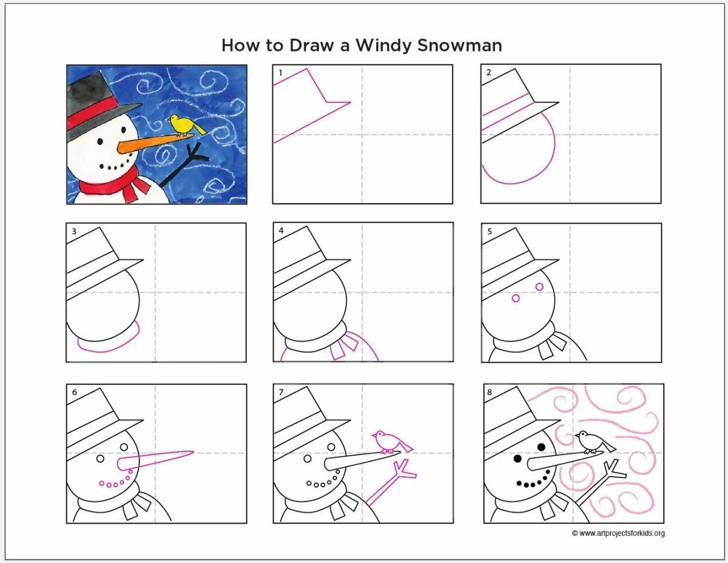Select step 1 hat outline panel
Screen dimensions: 728x563
[x=362, y=134]
